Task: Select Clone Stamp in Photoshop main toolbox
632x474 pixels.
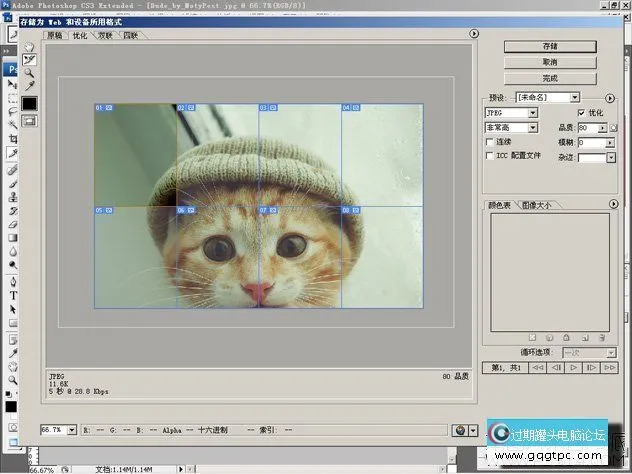Action: [x=13, y=197]
